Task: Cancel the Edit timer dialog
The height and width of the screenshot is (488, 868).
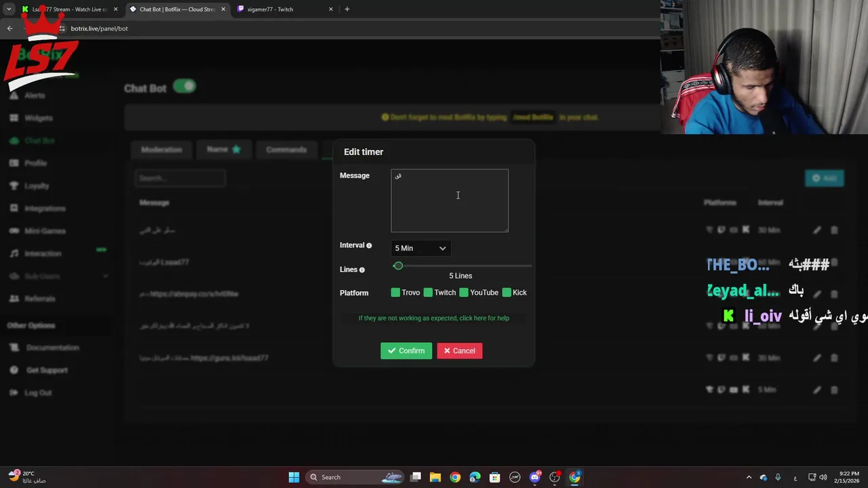Action: [460, 351]
